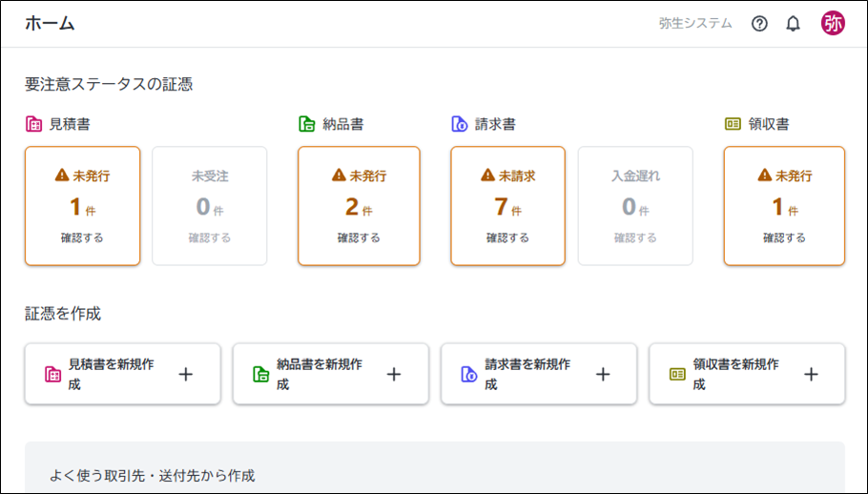Open 確認する on 入金遅れ card
This screenshot has width=868, height=494.
point(635,237)
